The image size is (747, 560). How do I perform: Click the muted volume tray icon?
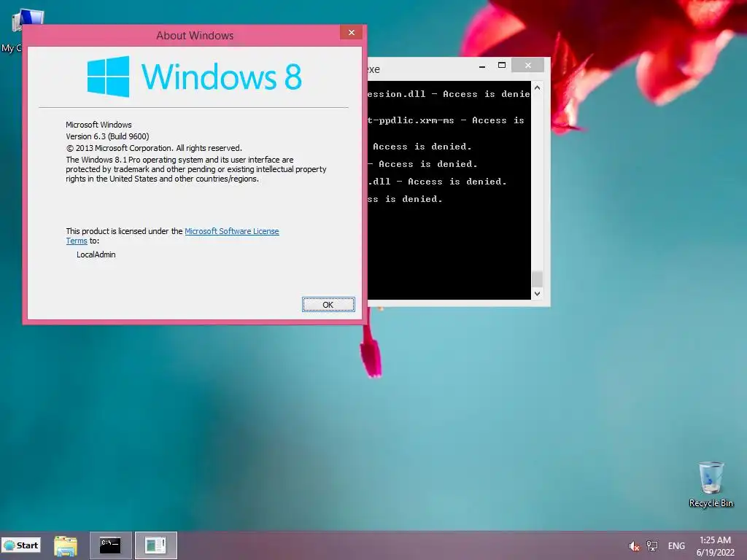(x=634, y=546)
